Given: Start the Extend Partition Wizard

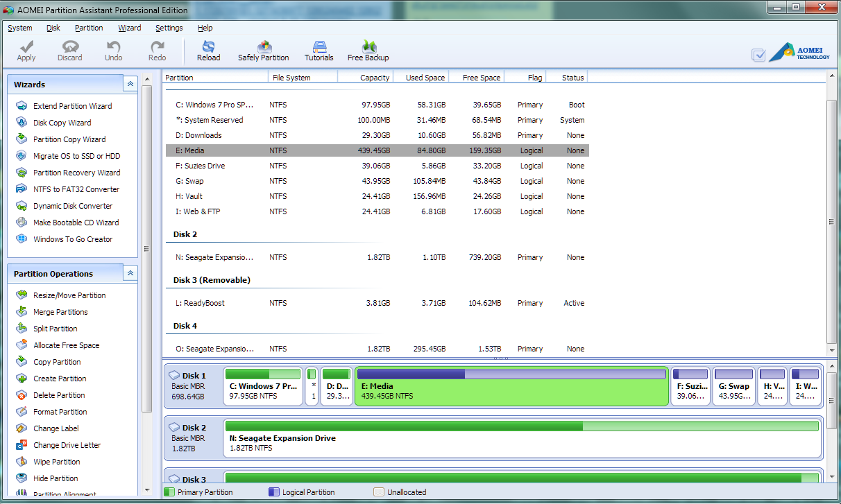Looking at the screenshot, I should pos(72,106).
